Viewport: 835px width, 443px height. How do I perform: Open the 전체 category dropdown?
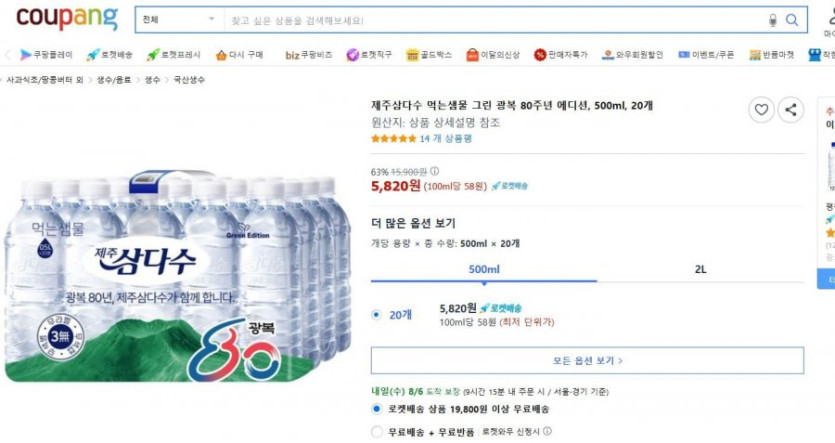pyautogui.click(x=178, y=20)
